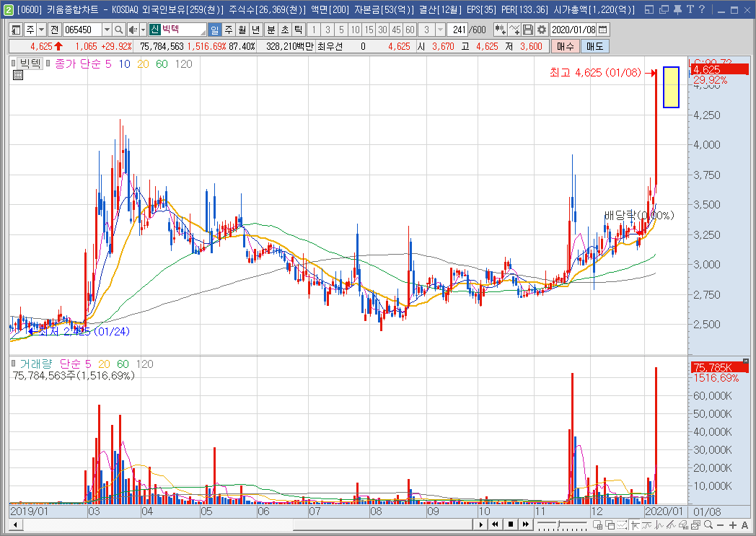Select the 30 interval button
This screenshot has height=536, width=756.
[382, 30]
